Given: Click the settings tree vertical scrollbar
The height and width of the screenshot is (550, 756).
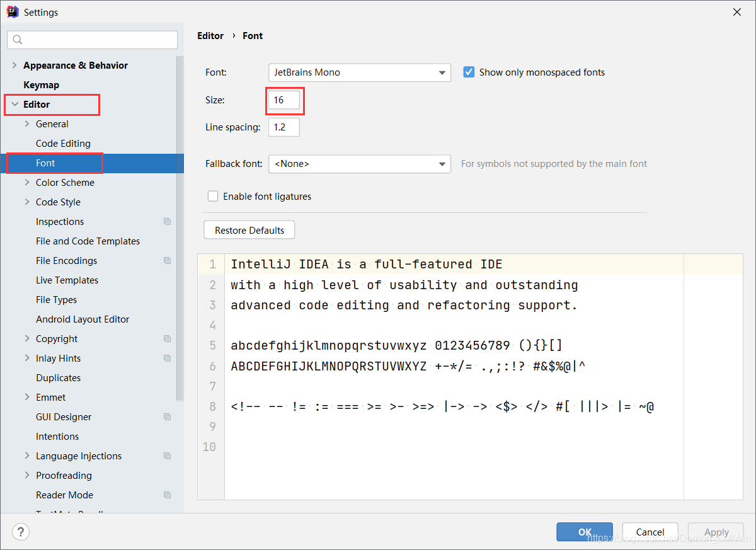Looking at the screenshot, I should point(180,229).
